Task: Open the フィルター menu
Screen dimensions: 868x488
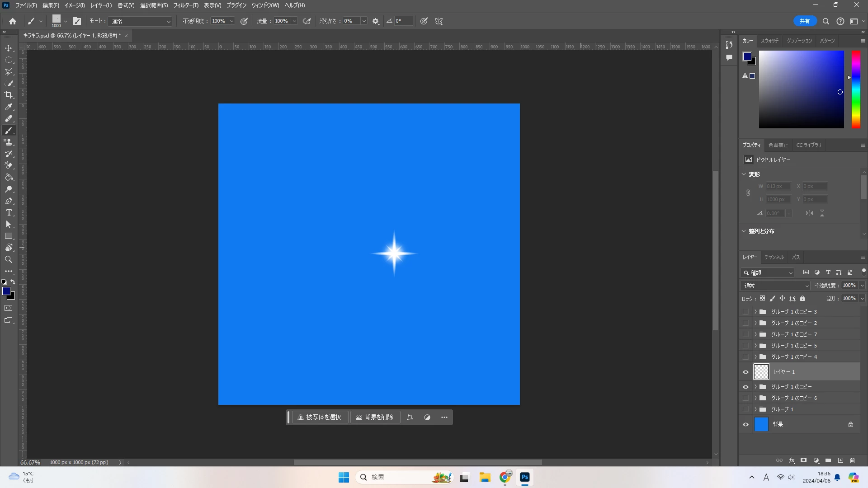Action: tap(185, 5)
